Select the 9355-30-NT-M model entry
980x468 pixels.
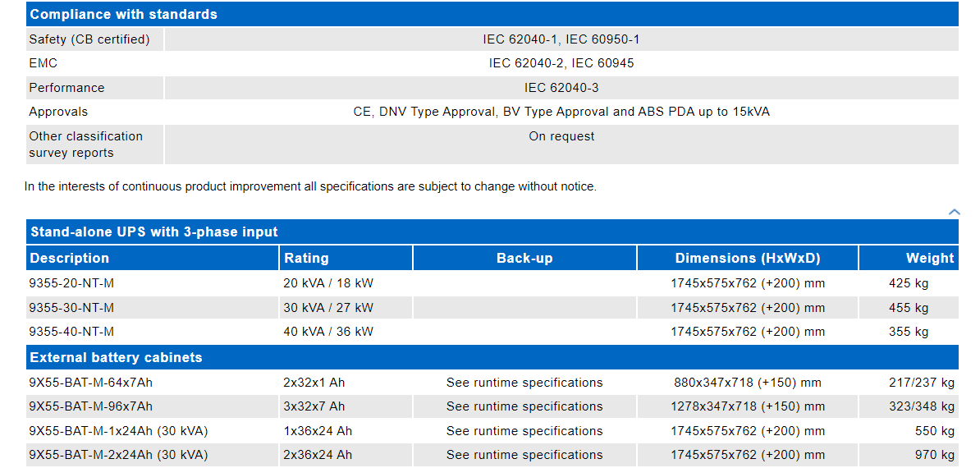[71, 308]
